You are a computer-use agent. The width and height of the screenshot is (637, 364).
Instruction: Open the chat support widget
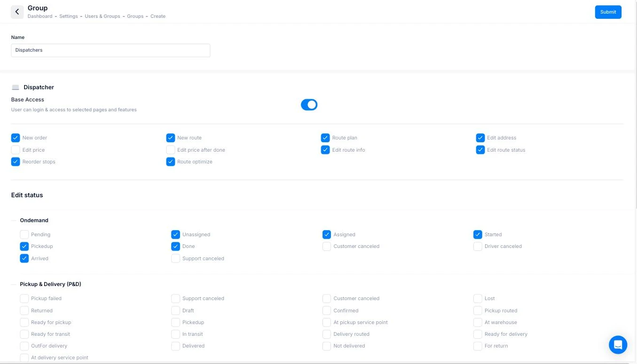click(x=618, y=345)
